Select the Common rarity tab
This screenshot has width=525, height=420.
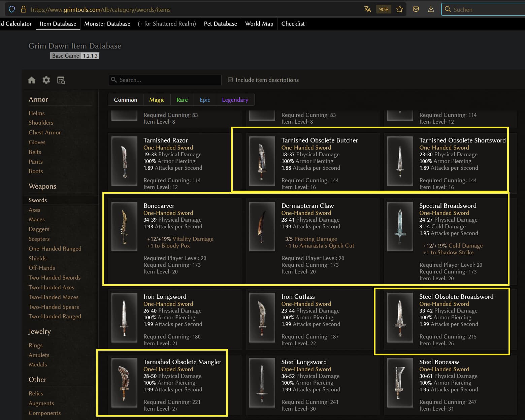(126, 100)
